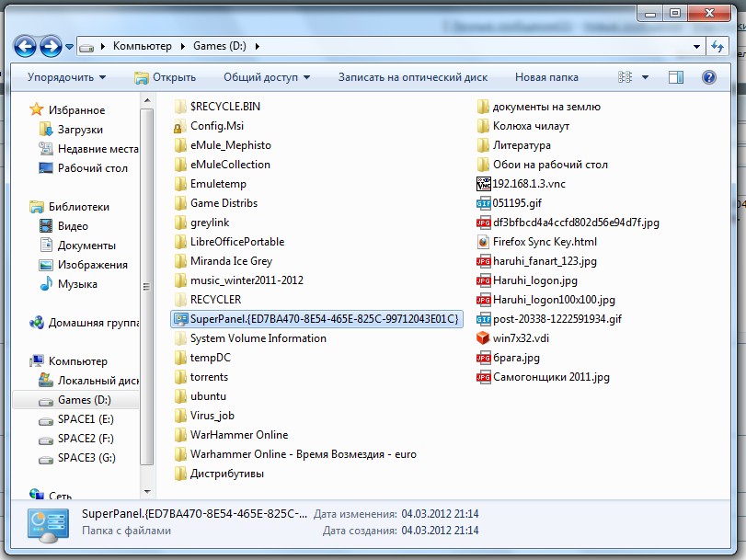
Task: Select Рабочий стол in navigation pane
Action: pyautogui.click(x=83, y=168)
